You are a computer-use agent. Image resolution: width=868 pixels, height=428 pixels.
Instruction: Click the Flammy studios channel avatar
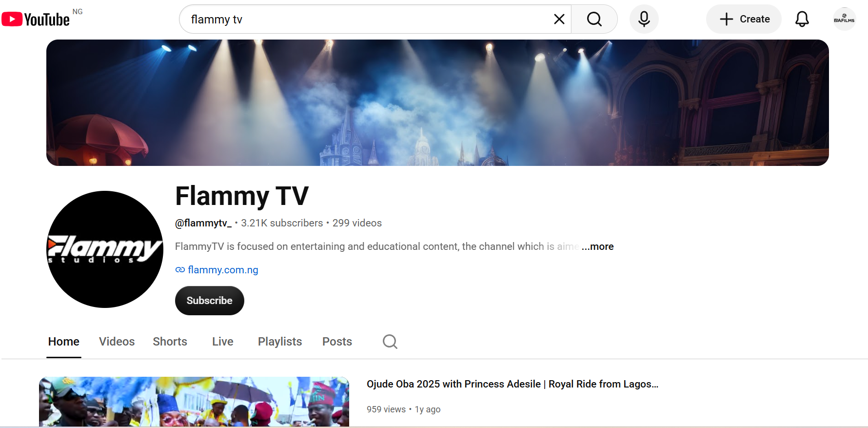(x=105, y=249)
